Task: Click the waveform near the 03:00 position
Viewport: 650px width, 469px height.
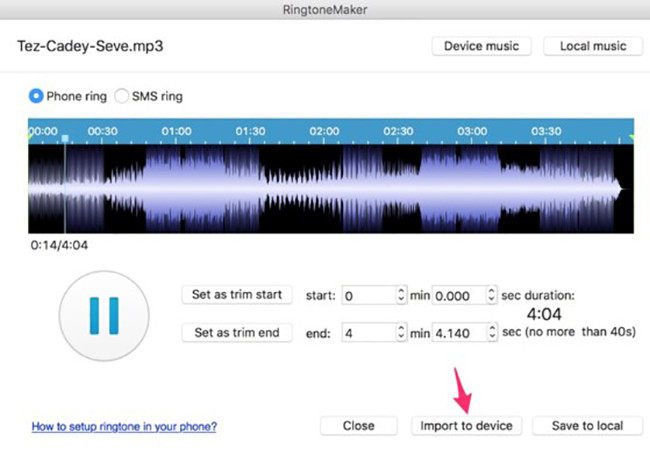Action: click(x=472, y=188)
